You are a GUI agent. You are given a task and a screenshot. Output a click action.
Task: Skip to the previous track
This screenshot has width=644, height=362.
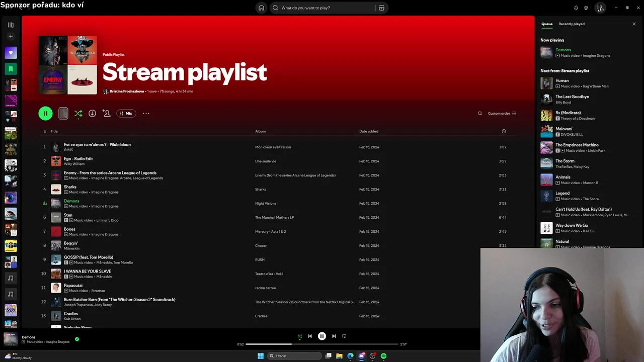pyautogui.click(x=310, y=336)
